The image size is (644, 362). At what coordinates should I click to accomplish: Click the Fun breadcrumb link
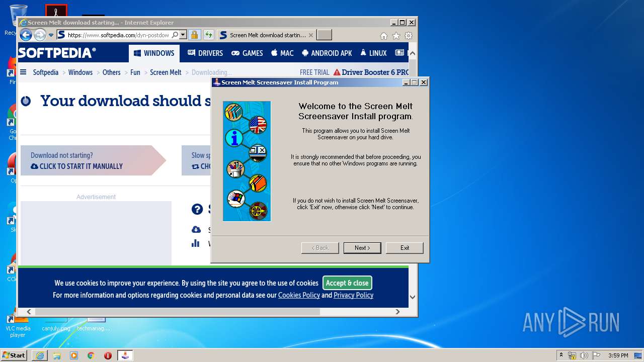pyautogui.click(x=135, y=72)
